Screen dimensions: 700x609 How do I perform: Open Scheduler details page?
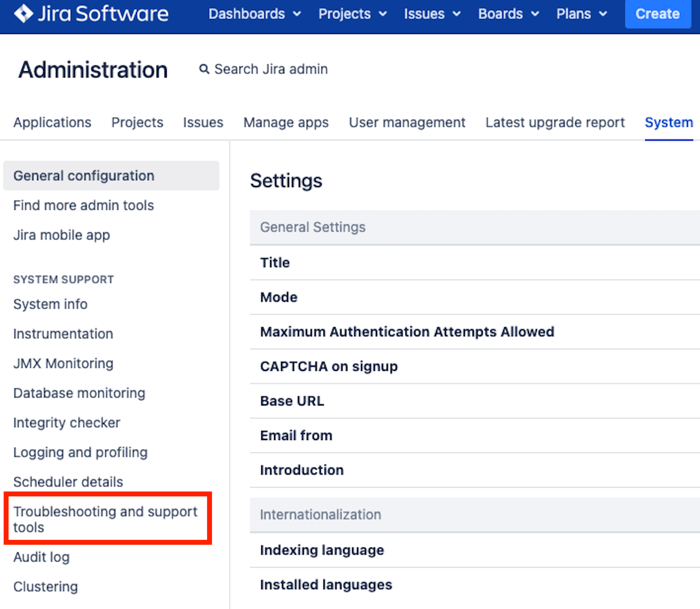point(68,482)
